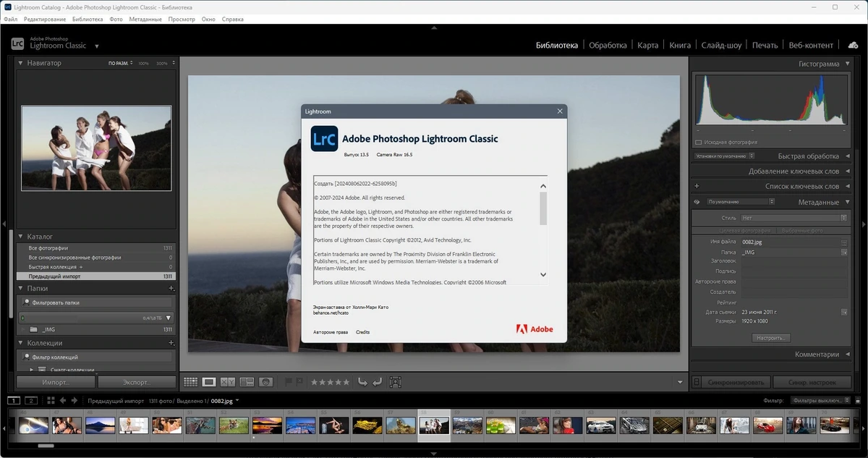Open Compare view (XY icon)
This screenshot has height=458, width=868.
click(228, 381)
